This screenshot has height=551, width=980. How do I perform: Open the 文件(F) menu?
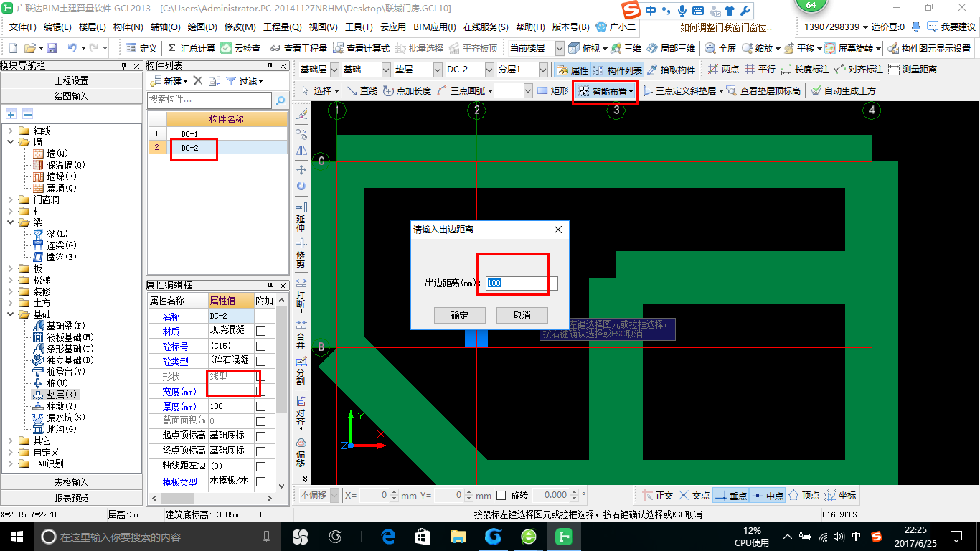22,27
